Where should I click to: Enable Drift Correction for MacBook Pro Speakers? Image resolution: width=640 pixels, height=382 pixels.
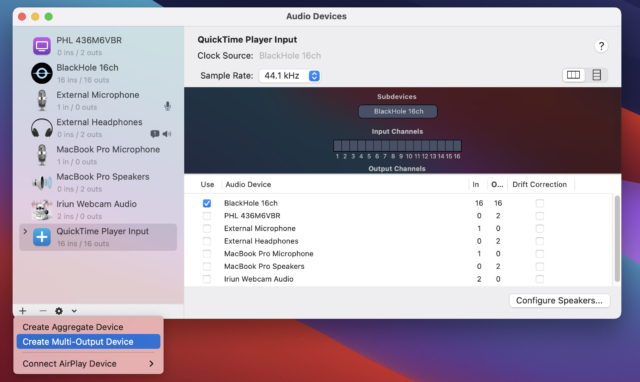click(540, 267)
